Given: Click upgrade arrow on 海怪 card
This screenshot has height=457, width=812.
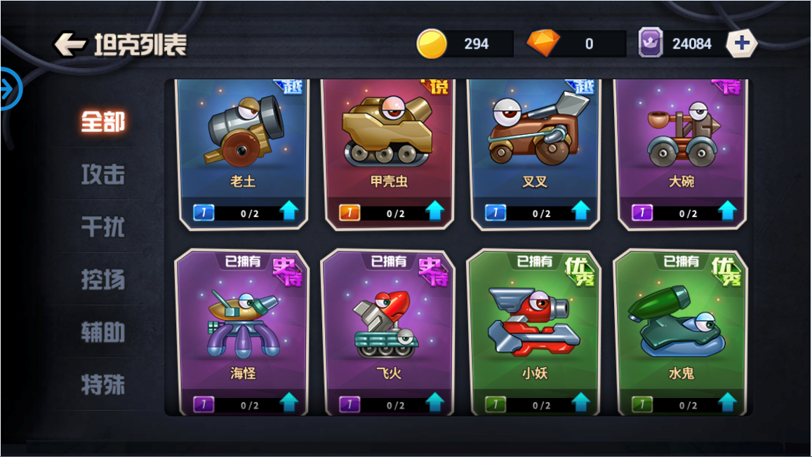Looking at the screenshot, I should point(289,403).
